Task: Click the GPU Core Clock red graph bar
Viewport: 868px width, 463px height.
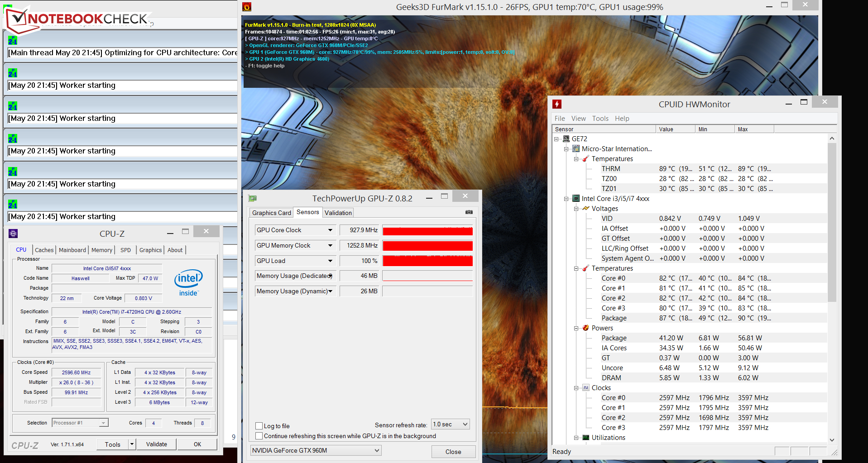Action: [x=427, y=231]
